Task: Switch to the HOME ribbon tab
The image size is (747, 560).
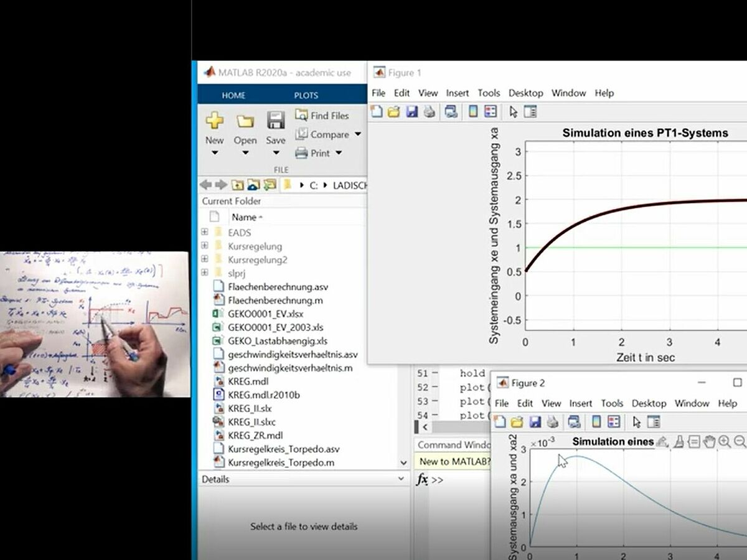Action: [x=233, y=95]
